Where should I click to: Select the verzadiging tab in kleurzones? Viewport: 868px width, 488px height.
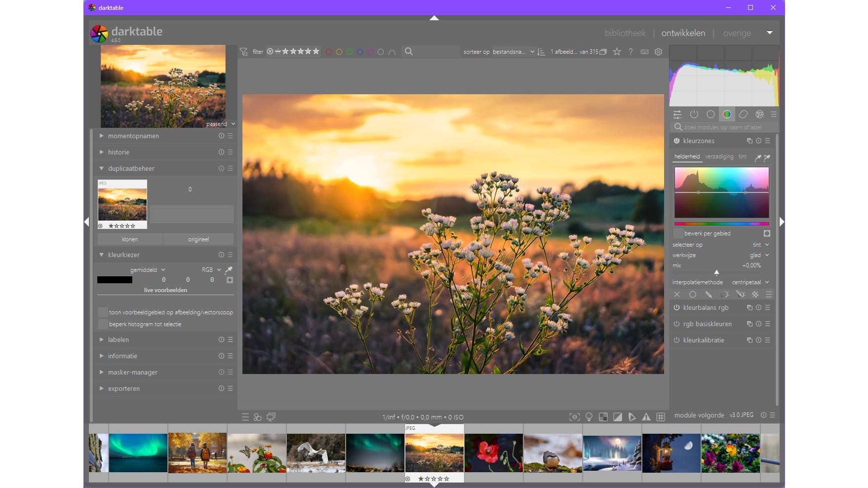point(719,156)
